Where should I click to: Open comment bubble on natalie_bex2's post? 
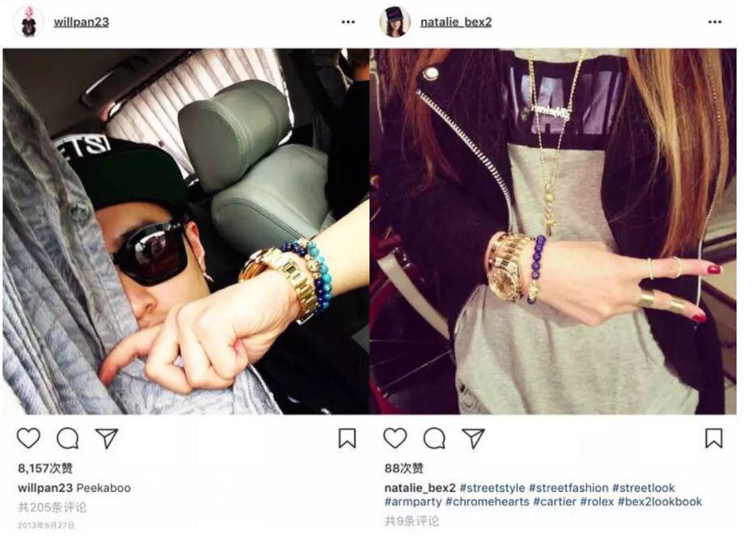coord(435,439)
